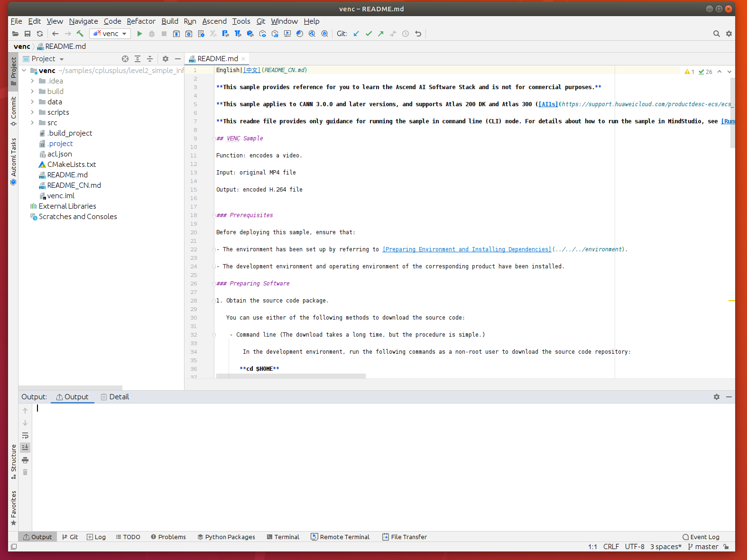Image resolution: width=747 pixels, height=560 pixels.
Task: Expand the src folder in project tree
Action: coord(32,123)
